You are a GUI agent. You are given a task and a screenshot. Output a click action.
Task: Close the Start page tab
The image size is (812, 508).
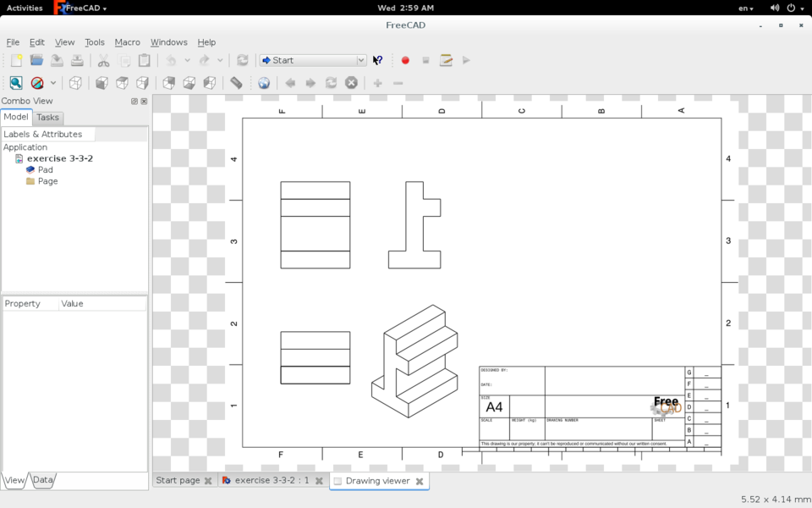tap(208, 480)
